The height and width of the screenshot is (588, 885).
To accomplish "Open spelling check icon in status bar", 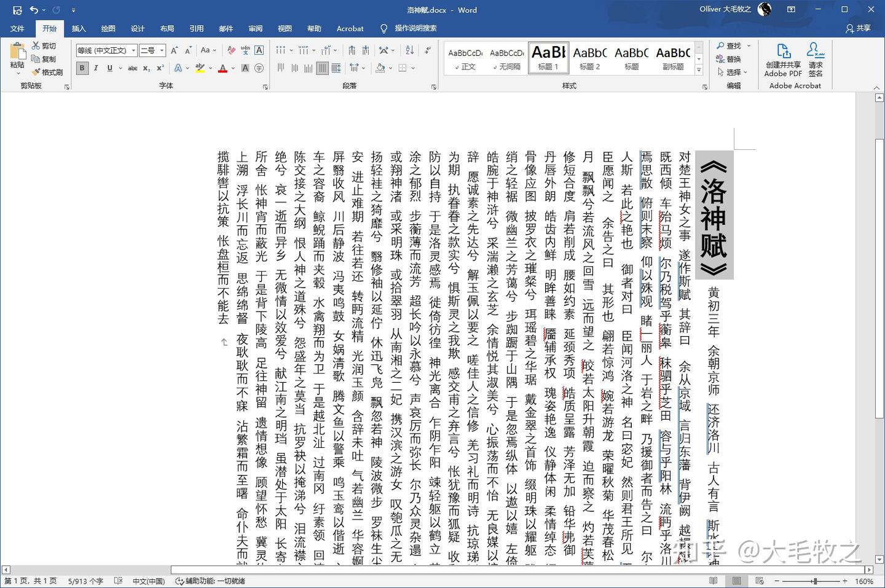I will (x=118, y=581).
